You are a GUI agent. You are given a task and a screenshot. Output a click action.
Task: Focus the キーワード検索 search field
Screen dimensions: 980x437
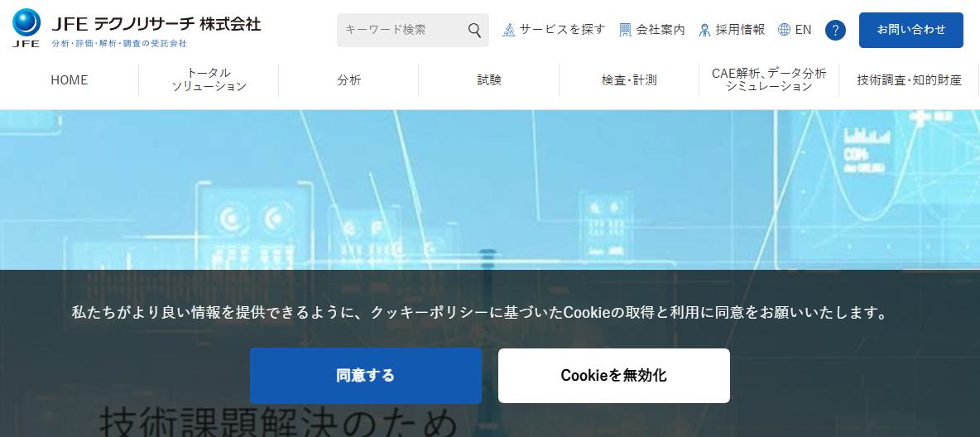pos(412,30)
